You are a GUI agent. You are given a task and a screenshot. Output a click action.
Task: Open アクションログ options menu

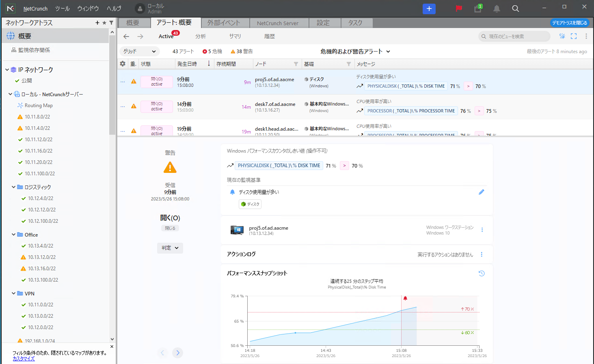click(x=482, y=254)
